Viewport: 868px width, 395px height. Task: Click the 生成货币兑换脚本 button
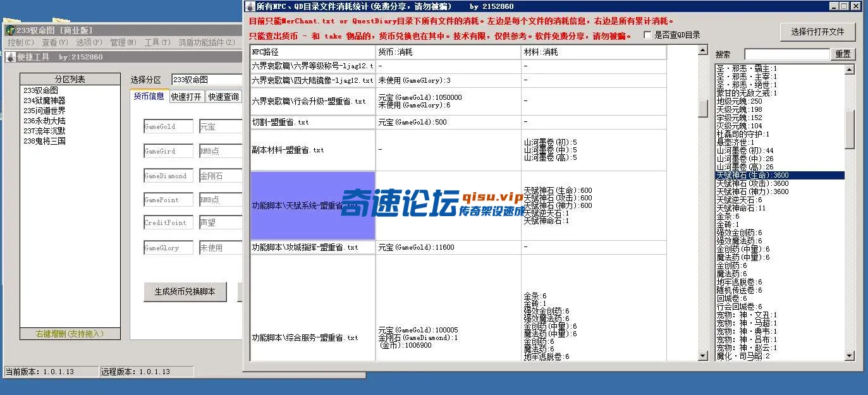(x=185, y=291)
